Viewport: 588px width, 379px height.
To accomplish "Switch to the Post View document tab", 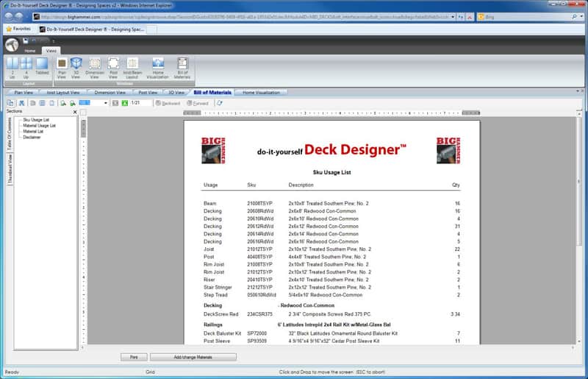I will point(148,93).
